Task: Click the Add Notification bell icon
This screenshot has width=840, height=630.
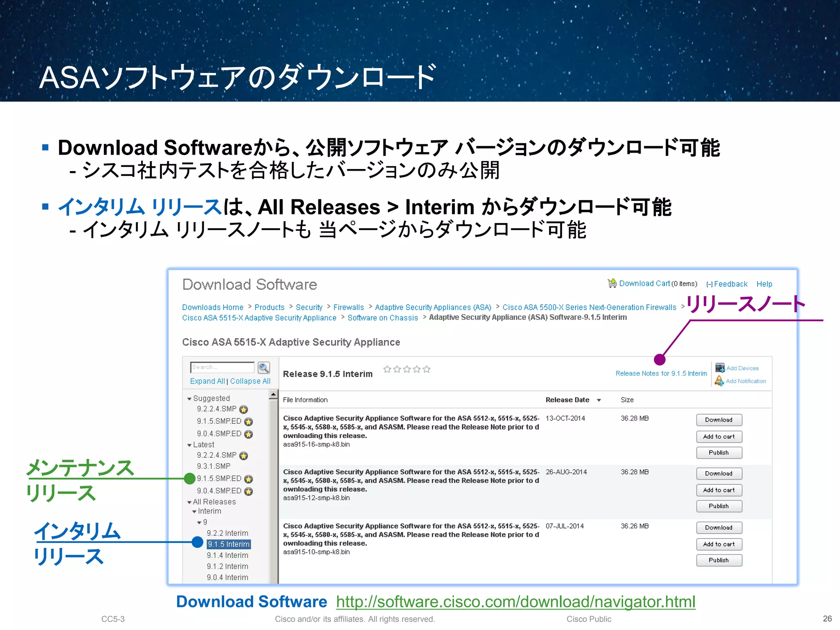Action: 719,381
